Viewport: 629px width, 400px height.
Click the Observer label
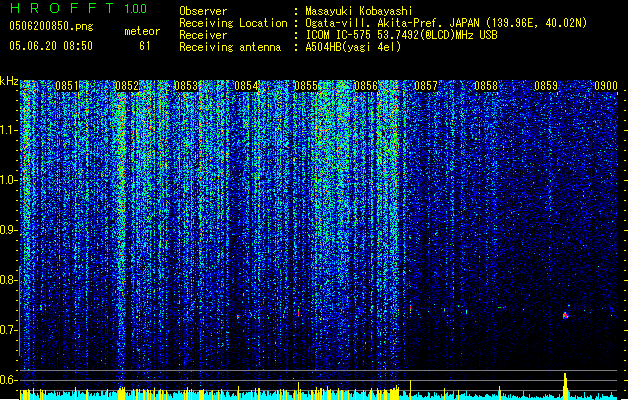pyautogui.click(x=203, y=11)
